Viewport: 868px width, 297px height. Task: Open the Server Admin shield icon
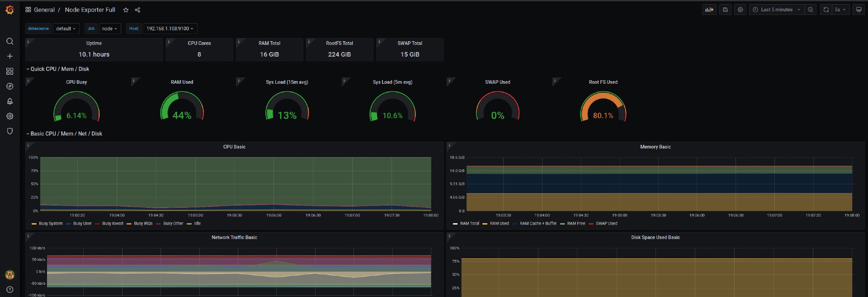pos(9,131)
